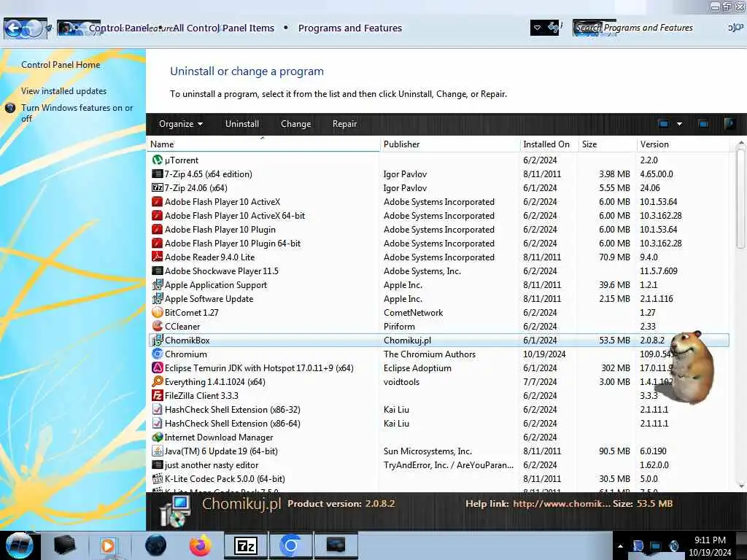747x560 pixels.
Task: Select the K-Lite Codec Pack 5.0.0 icon
Action: coord(158,478)
